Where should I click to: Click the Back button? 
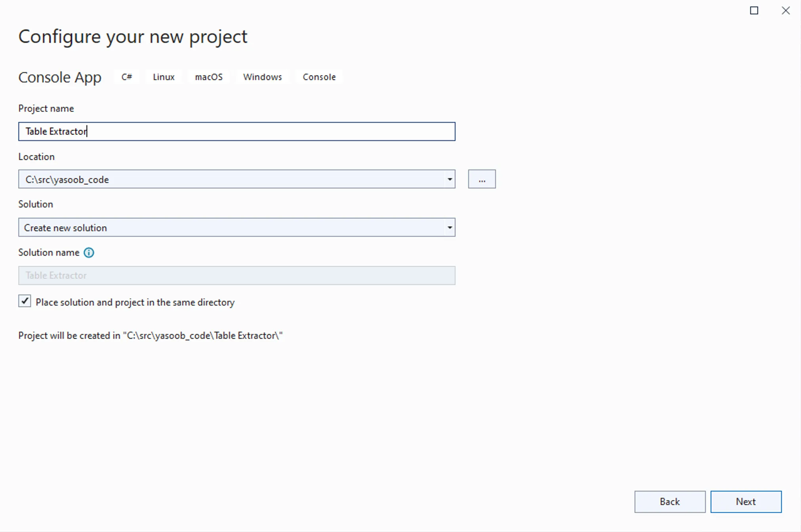click(x=669, y=501)
